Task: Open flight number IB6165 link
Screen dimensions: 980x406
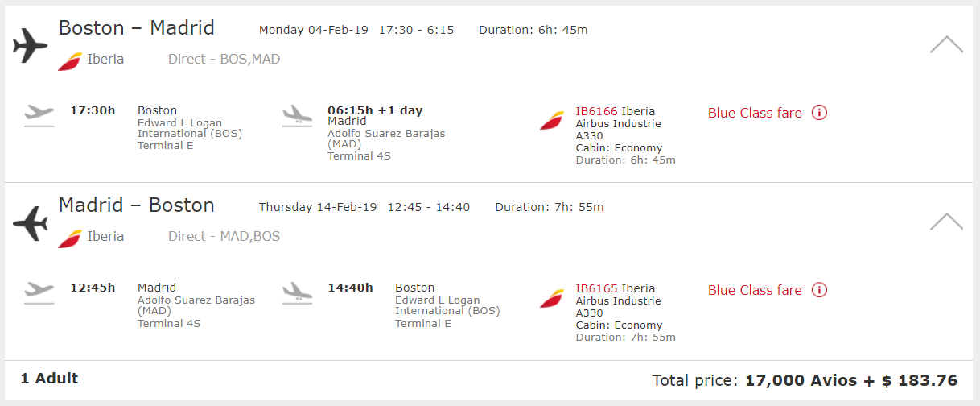Action: (x=596, y=288)
